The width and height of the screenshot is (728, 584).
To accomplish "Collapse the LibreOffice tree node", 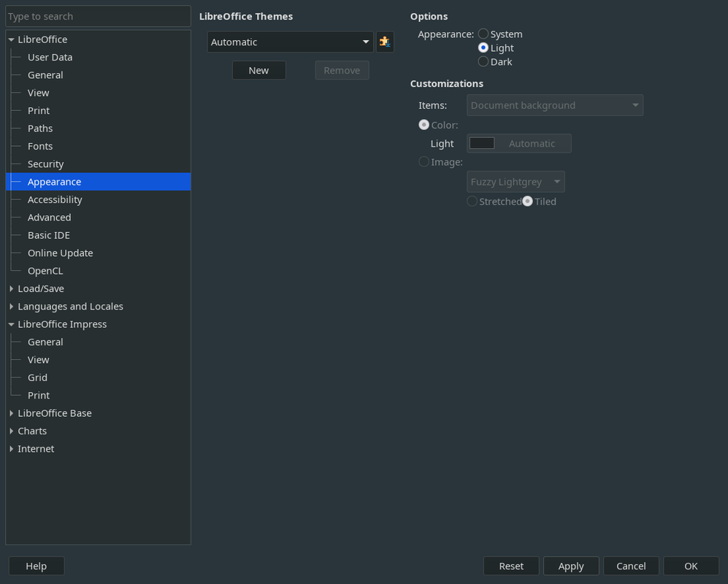I will 11,39.
